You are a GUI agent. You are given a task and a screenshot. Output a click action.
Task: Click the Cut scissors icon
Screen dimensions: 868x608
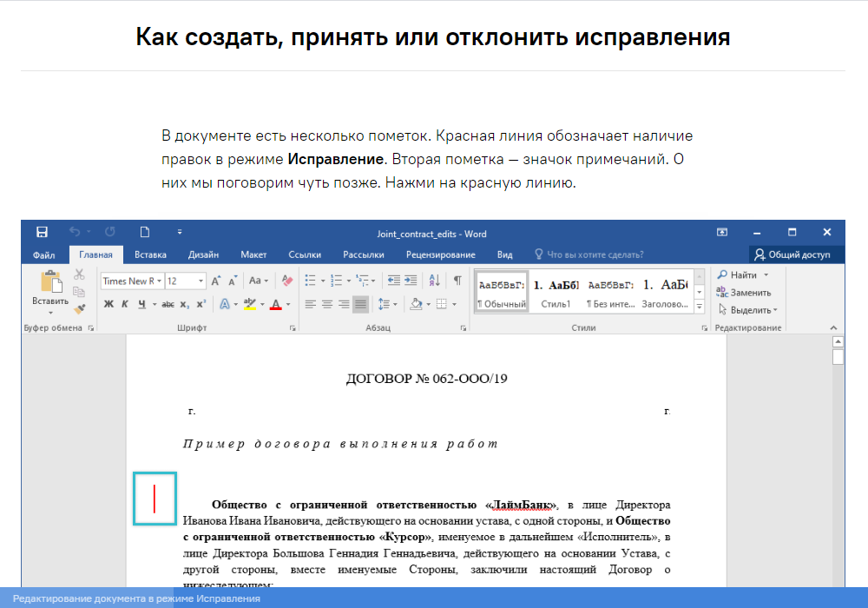[79, 274]
